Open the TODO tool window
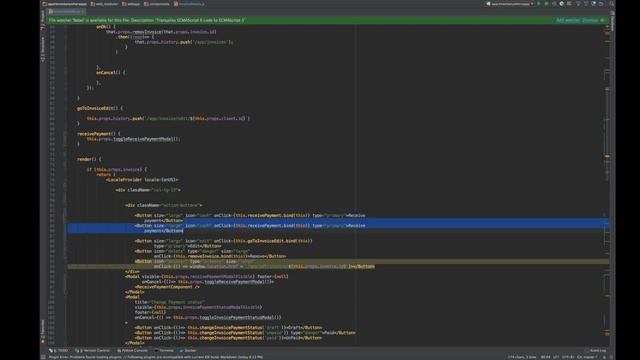640x360 pixels. (59, 350)
